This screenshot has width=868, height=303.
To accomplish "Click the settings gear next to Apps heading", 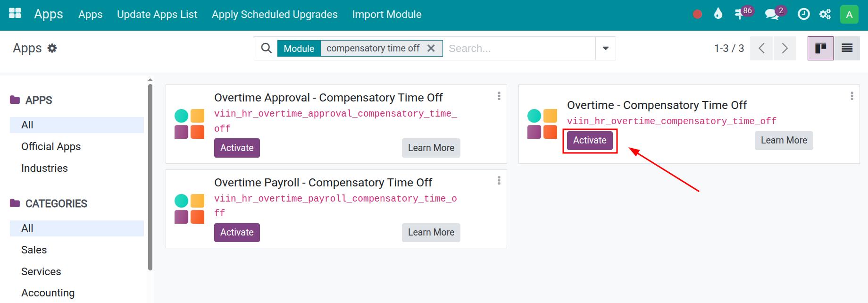I will (x=53, y=48).
